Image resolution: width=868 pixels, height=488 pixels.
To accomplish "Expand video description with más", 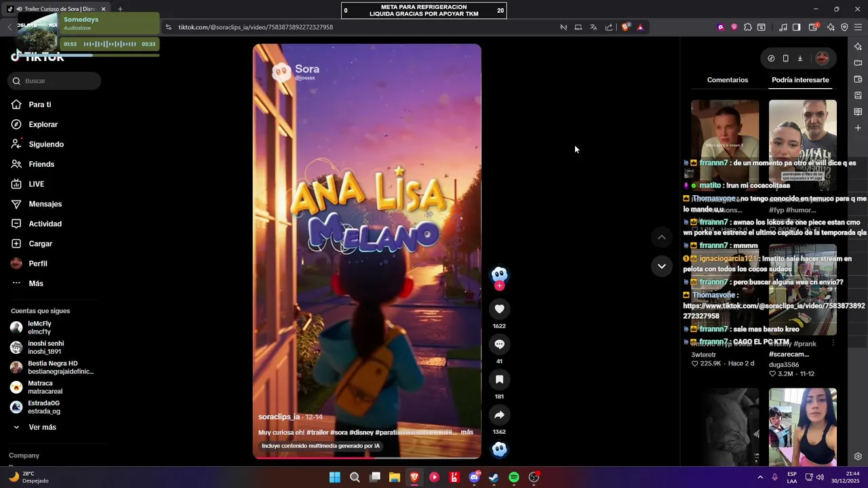I will pyautogui.click(x=467, y=432).
